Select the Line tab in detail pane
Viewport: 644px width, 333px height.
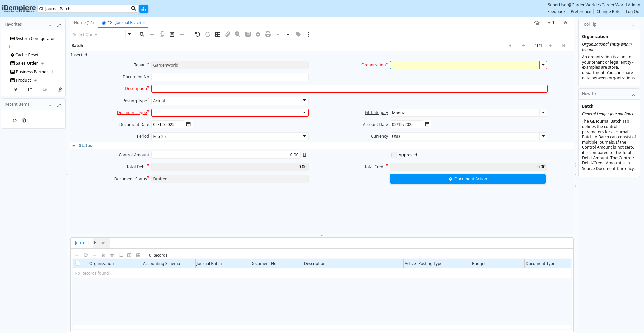pos(101,243)
